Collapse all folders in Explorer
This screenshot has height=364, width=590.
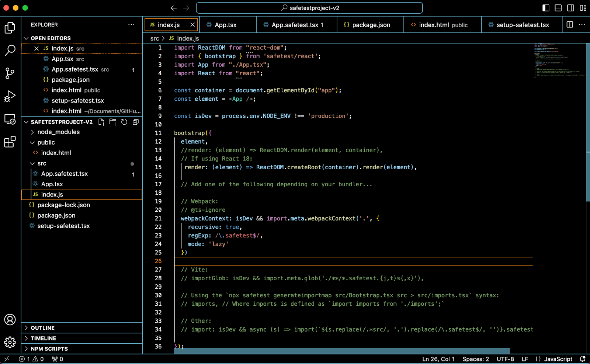[x=136, y=122]
